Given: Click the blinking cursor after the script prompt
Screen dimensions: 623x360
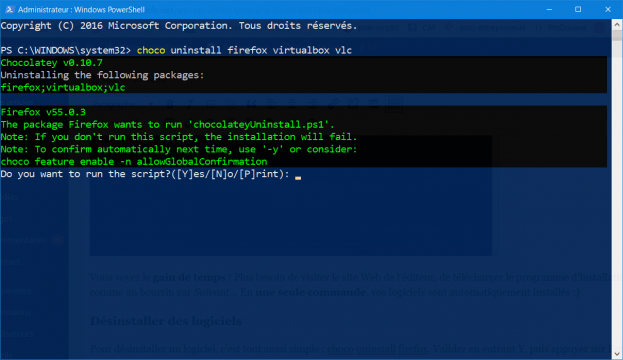Looking at the screenshot, I should [x=298, y=178].
